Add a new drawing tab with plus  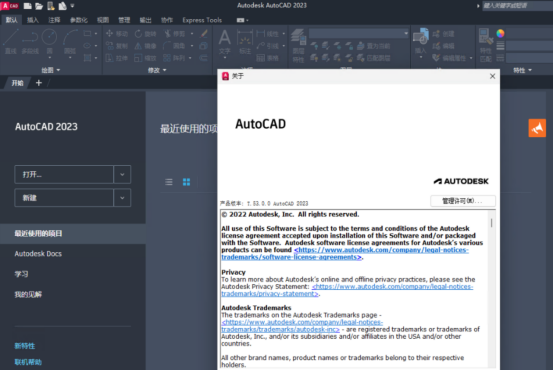(39, 83)
